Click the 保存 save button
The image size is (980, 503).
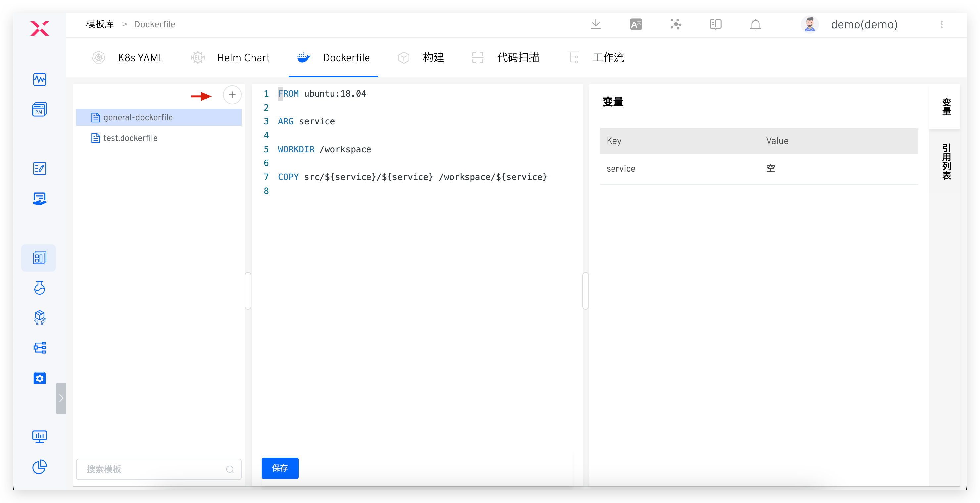click(280, 468)
